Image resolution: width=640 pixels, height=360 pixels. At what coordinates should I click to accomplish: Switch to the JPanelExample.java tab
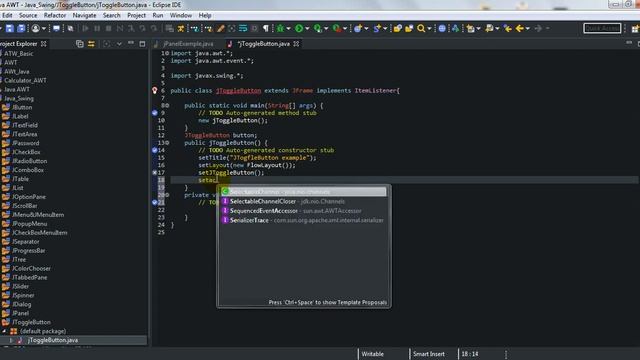pyautogui.click(x=188, y=44)
